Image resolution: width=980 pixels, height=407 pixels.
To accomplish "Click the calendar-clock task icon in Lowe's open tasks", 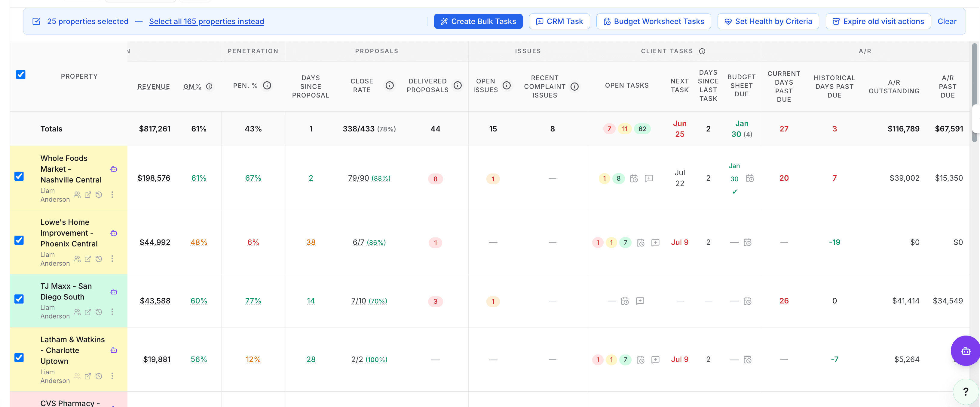I will (x=641, y=243).
